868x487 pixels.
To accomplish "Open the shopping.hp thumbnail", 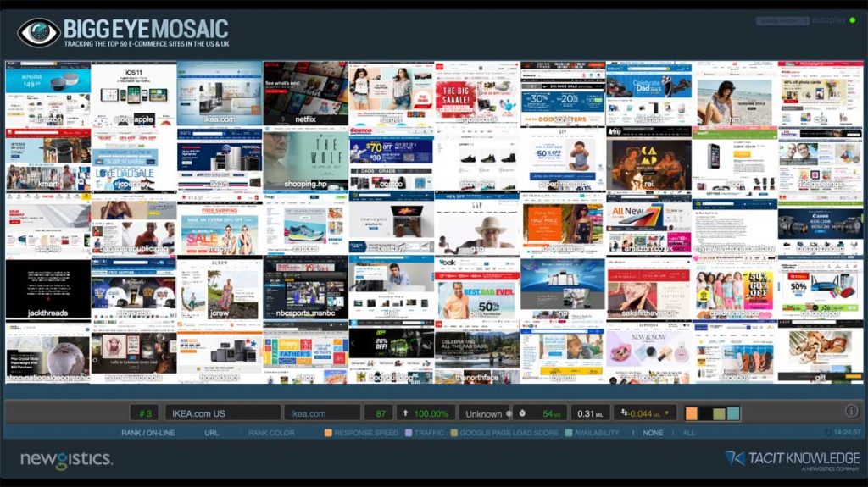I will (x=305, y=159).
